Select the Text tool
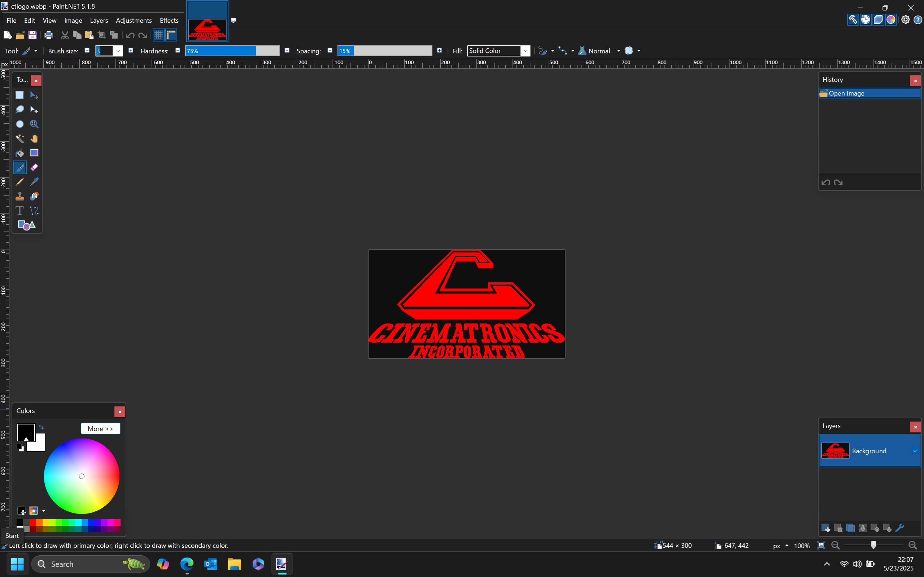 pos(19,211)
